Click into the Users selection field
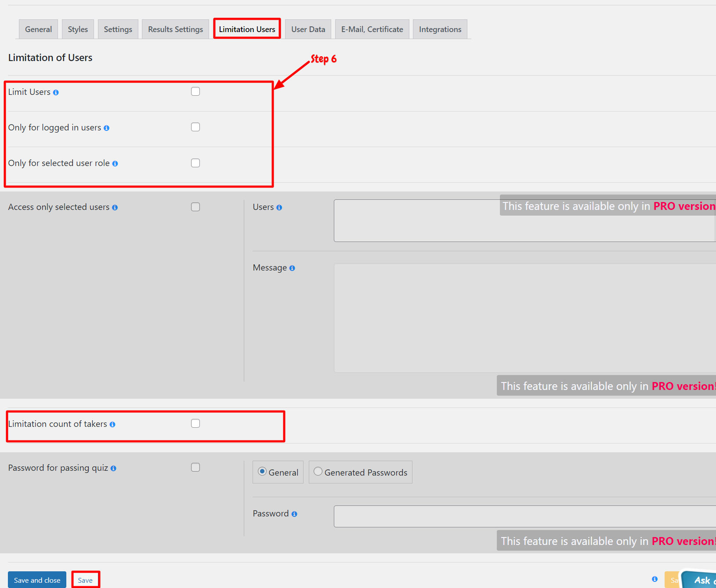 pos(525,220)
